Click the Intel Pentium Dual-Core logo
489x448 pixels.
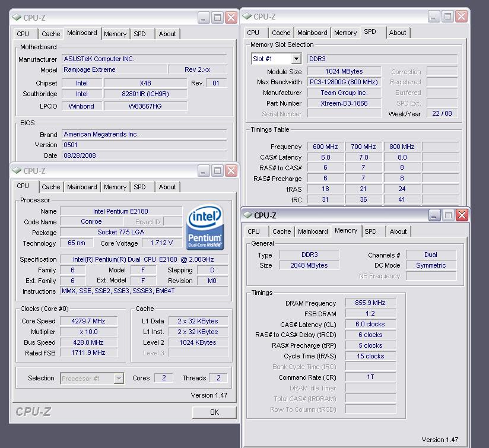205,227
